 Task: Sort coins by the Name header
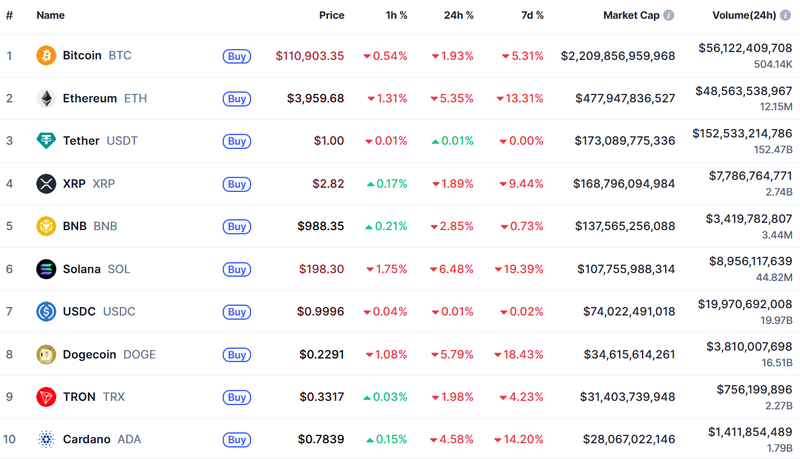click(x=50, y=16)
